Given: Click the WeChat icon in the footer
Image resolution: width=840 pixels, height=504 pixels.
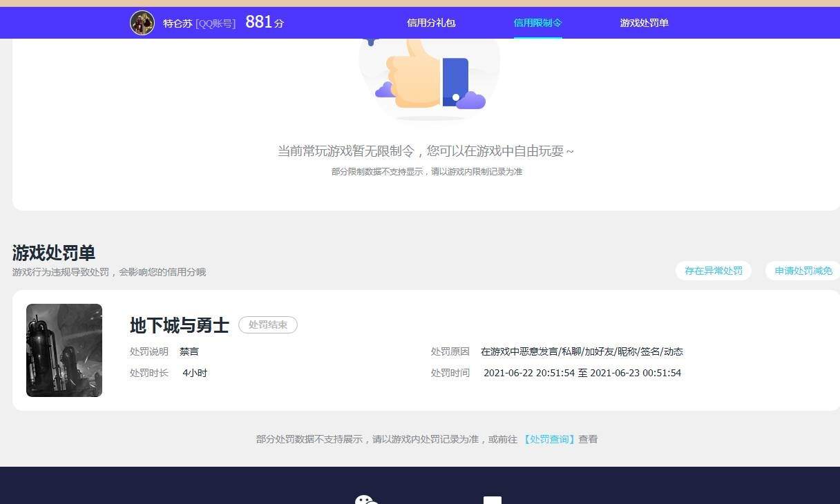Looking at the screenshot, I should tap(367, 499).
